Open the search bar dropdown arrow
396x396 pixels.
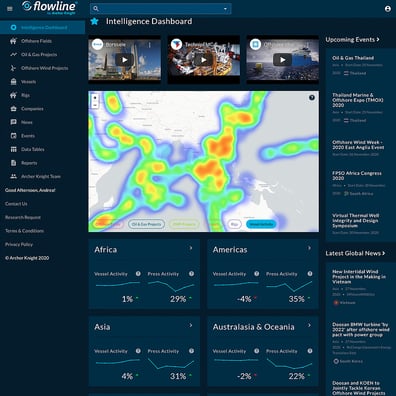225,9
